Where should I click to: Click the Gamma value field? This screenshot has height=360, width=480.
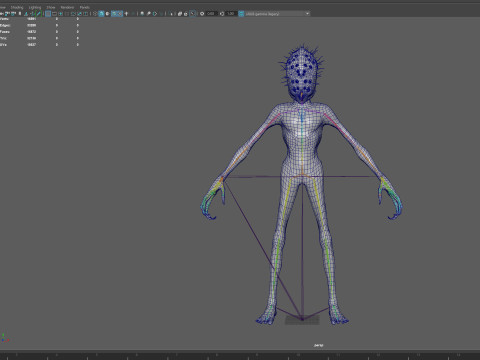coord(231,14)
